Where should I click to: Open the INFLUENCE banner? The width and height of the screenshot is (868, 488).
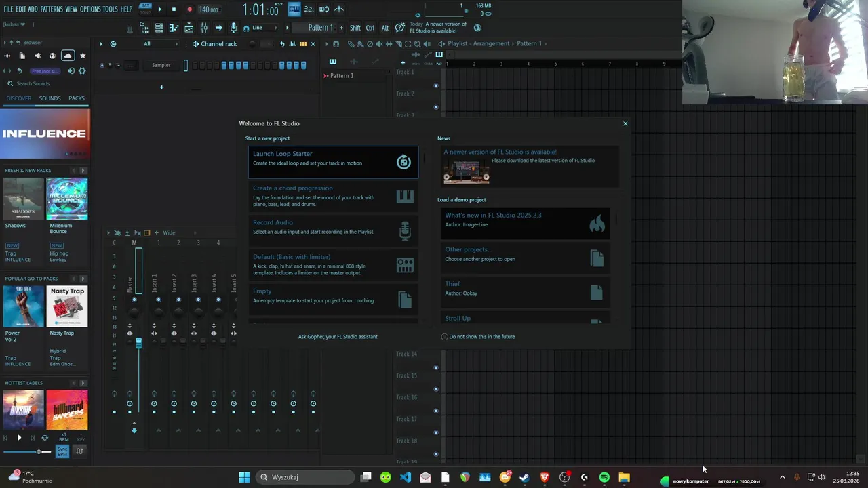point(44,134)
